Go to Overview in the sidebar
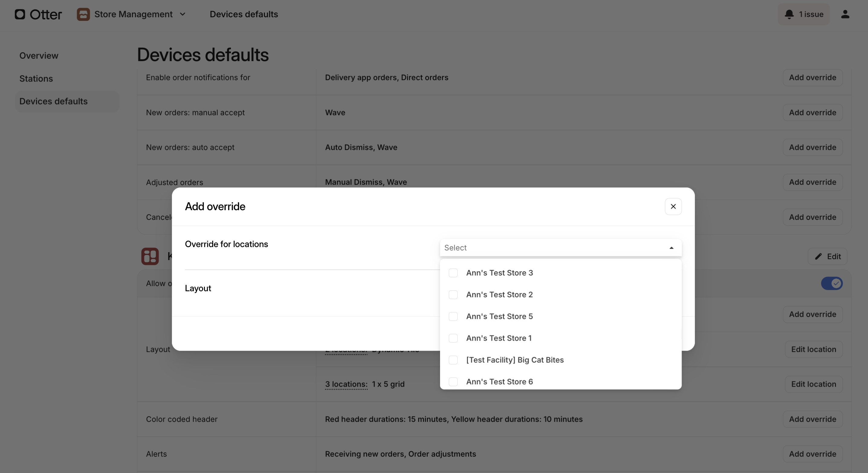Image resolution: width=868 pixels, height=473 pixels. (x=39, y=56)
